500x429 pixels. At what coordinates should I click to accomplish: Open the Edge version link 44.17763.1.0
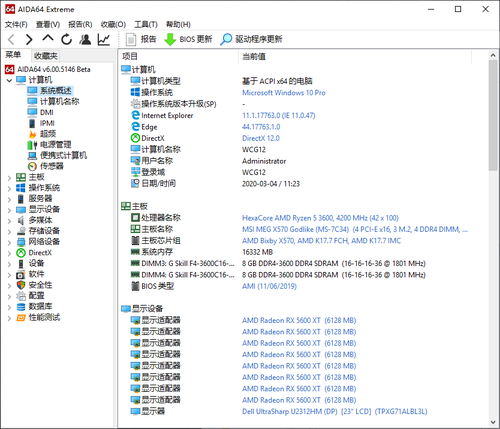261,127
